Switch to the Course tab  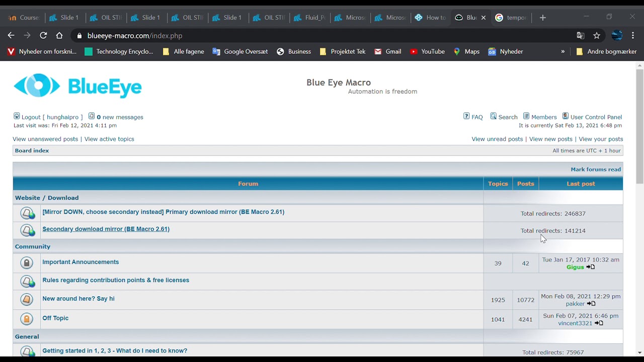point(24,18)
